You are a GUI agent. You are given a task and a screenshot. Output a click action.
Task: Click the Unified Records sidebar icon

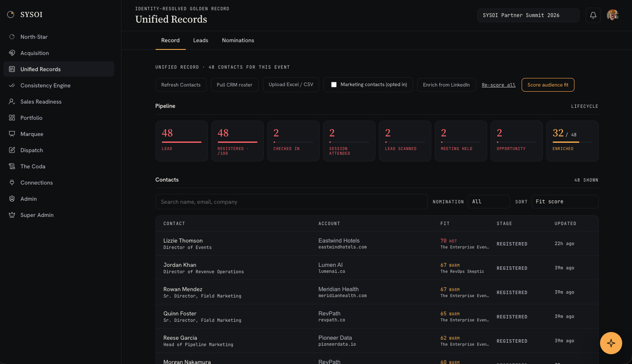(12, 69)
